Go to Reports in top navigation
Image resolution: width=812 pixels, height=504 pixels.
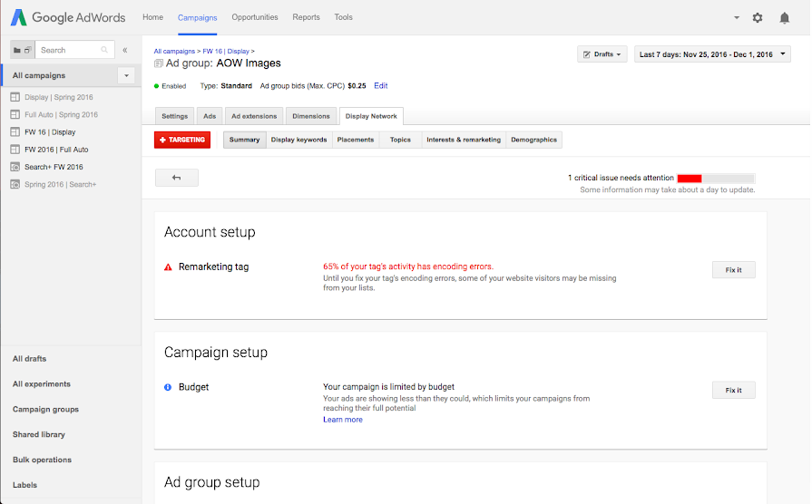click(306, 17)
